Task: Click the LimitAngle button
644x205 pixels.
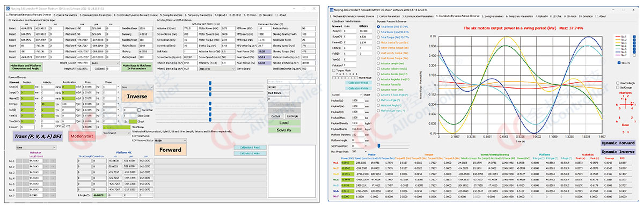Action: coord(292,116)
